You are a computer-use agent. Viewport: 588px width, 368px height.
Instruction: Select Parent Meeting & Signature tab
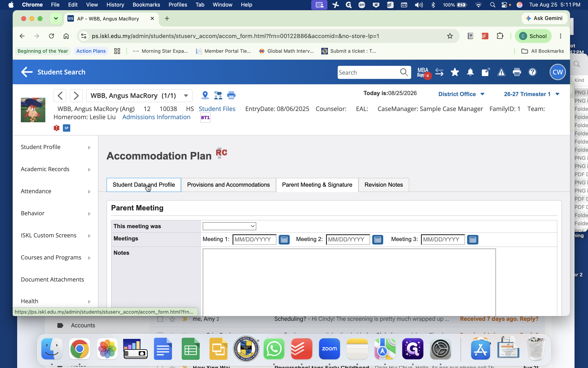click(317, 185)
